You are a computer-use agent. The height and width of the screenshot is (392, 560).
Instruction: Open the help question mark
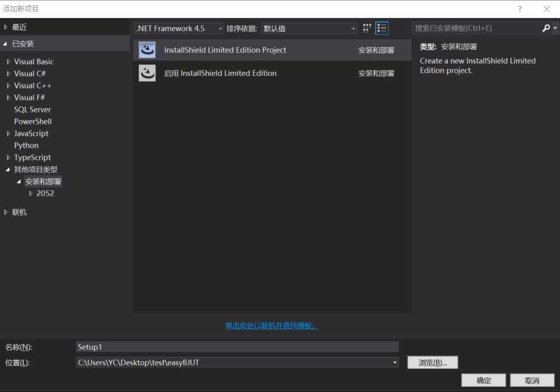pyautogui.click(x=520, y=9)
